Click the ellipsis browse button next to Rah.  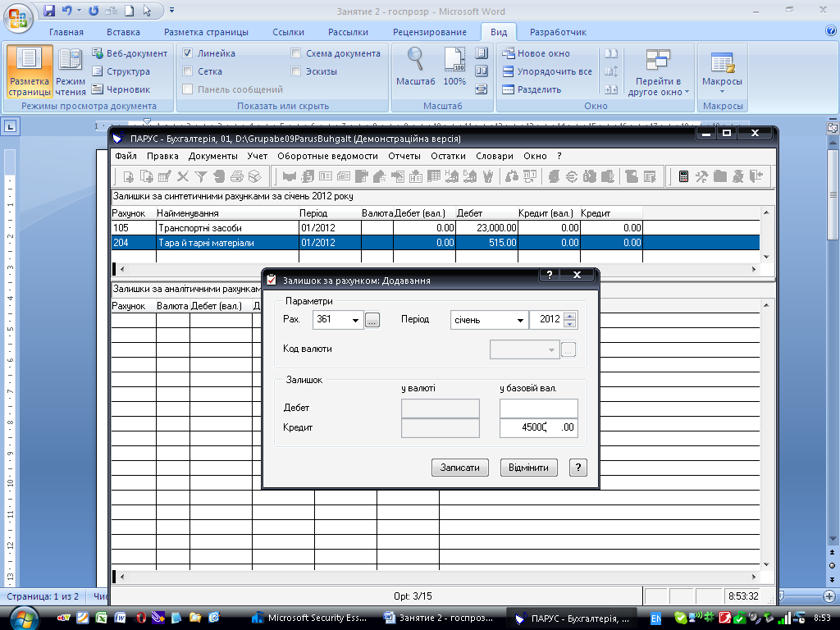coord(372,321)
